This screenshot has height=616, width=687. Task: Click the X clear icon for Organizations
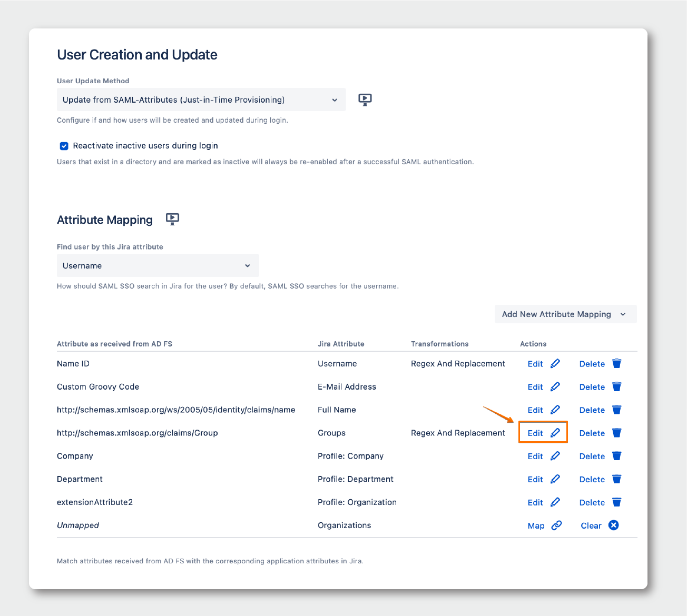click(614, 525)
